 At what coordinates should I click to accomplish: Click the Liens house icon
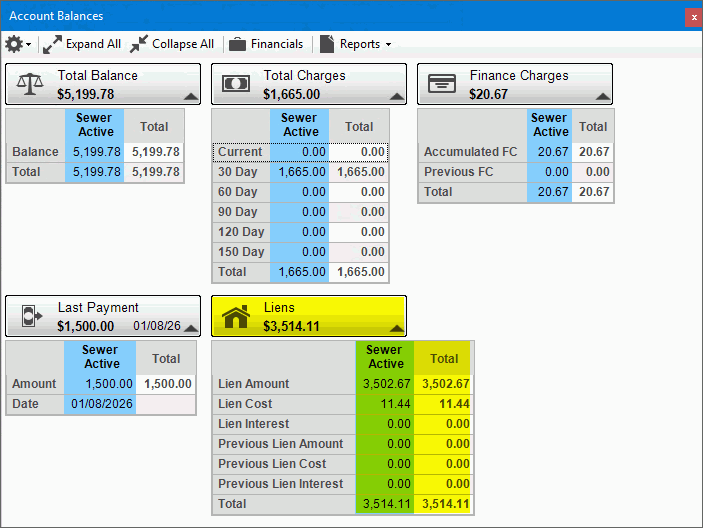[237, 317]
